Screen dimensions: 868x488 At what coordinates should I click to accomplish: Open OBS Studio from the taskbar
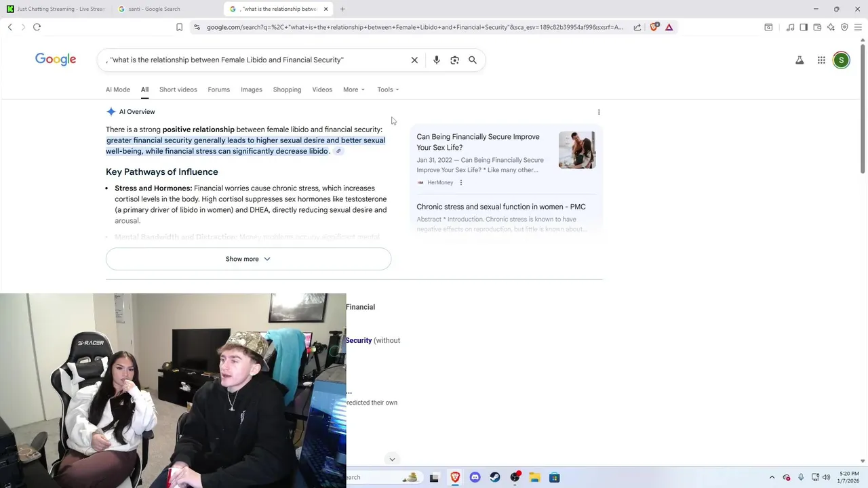tap(515, 477)
